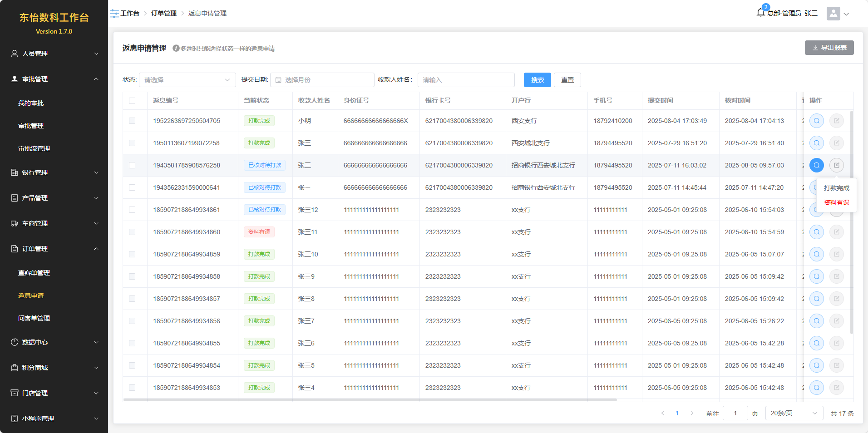This screenshot has width=868, height=433.
Task: Click the 收款人姓名 input field
Action: click(x=466, y=80)
